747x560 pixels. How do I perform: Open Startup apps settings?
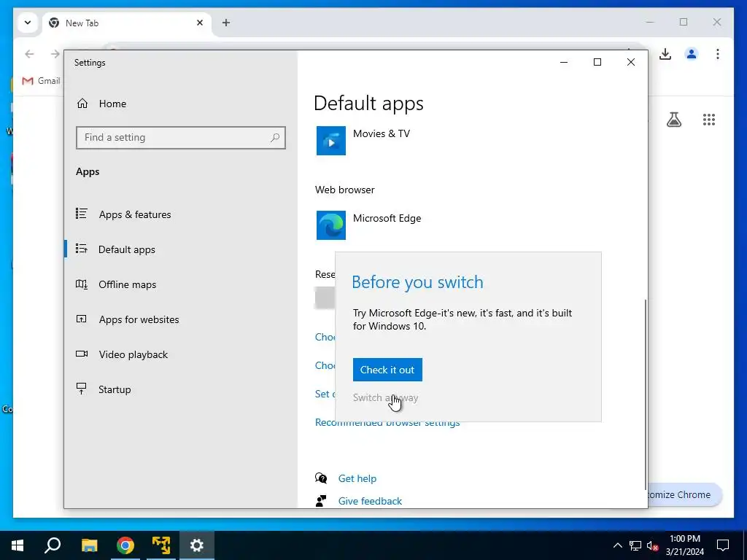click(115, 389)
